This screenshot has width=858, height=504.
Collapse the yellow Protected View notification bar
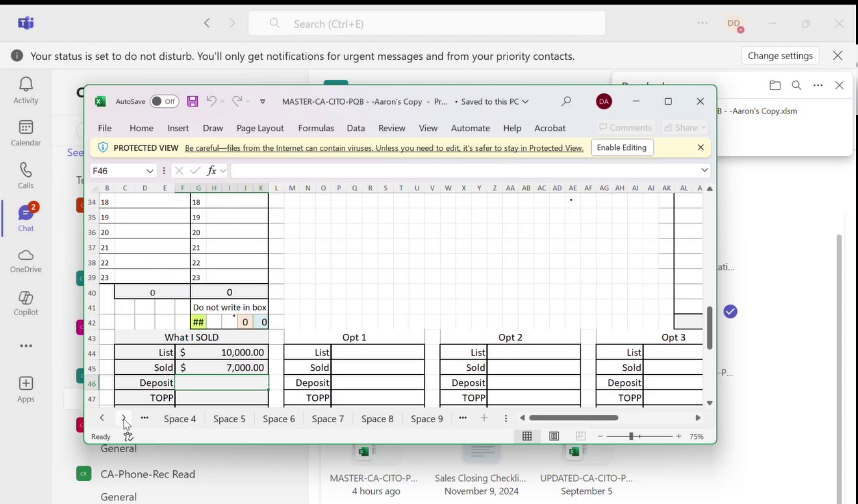pos(701,147)
